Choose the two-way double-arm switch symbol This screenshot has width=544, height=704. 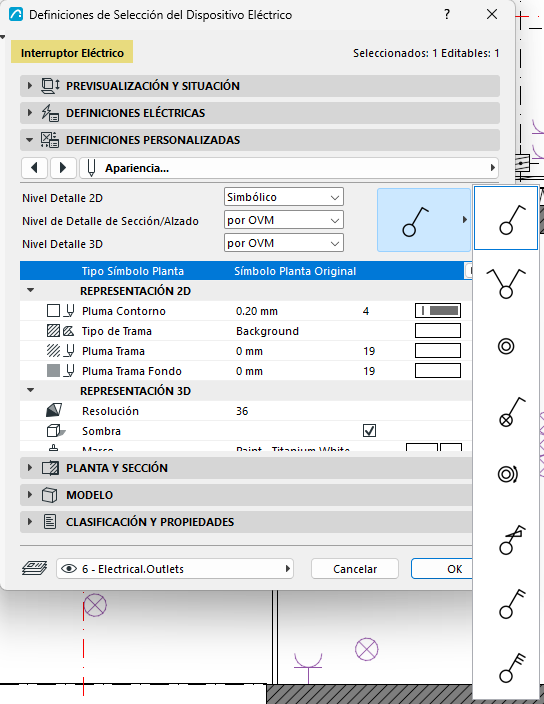(x=506, y=283)
